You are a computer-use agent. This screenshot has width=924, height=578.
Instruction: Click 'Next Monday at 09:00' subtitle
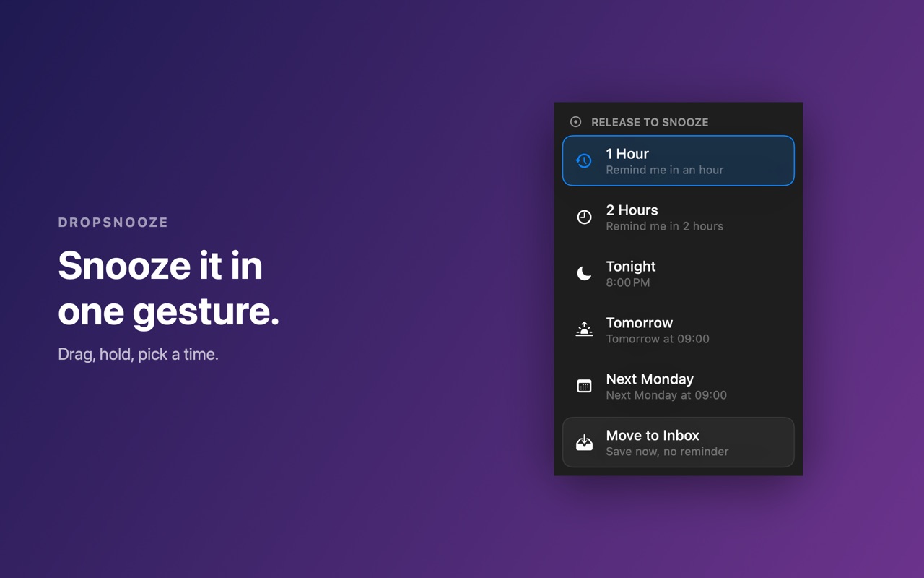coord(666,395)
